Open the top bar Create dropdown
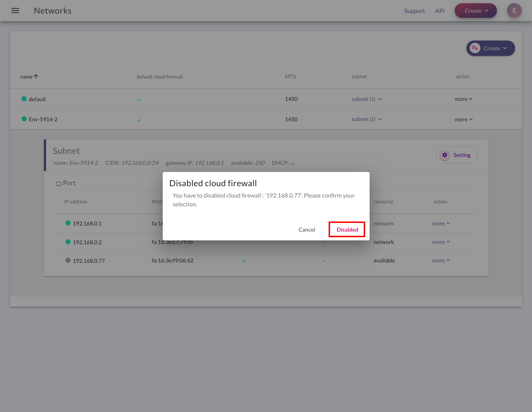 (475, 11)
